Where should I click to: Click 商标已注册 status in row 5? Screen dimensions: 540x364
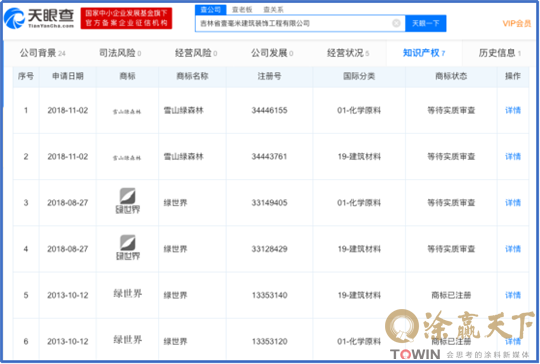[451, 295]
